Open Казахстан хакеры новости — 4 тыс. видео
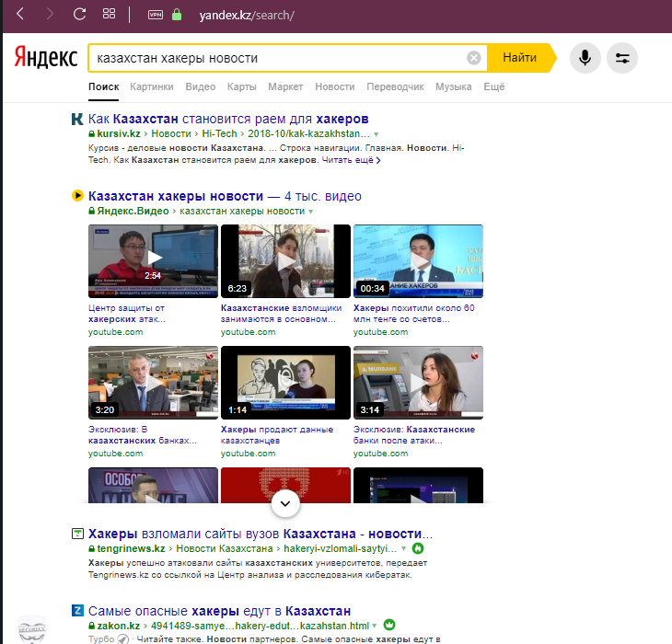Image resolution: width=672 pixels, height=644 pixels. pos(225,196)
